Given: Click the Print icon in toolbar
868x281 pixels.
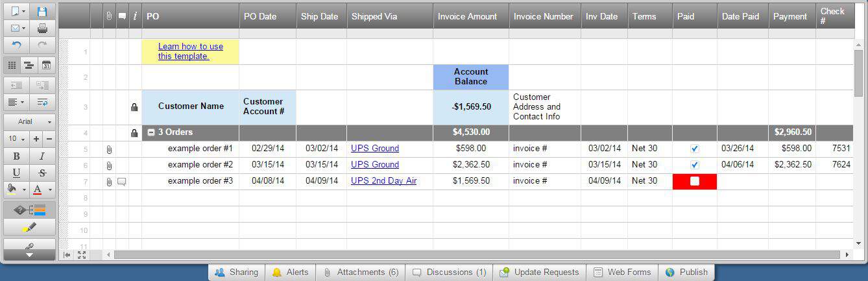Looking at the screenshot, I should click(42, 29).
